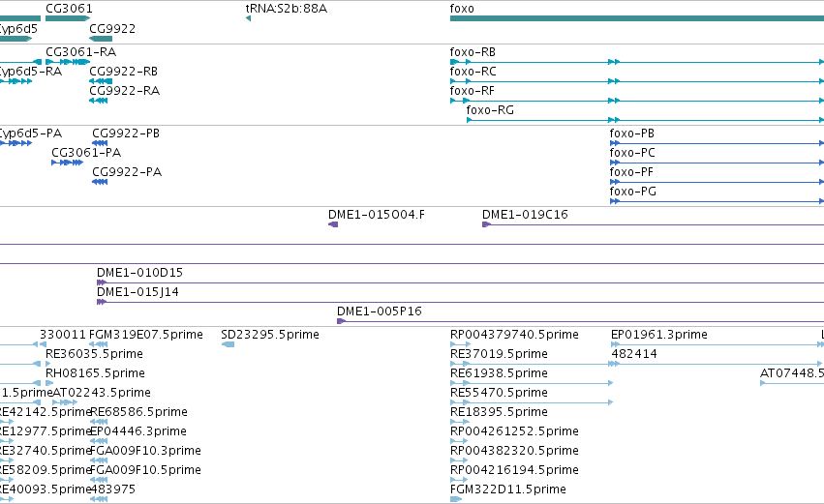The height and width of the screenshot is (504, 824).
Task: Click the foxo-PB protein label
Action: (631, 133)
